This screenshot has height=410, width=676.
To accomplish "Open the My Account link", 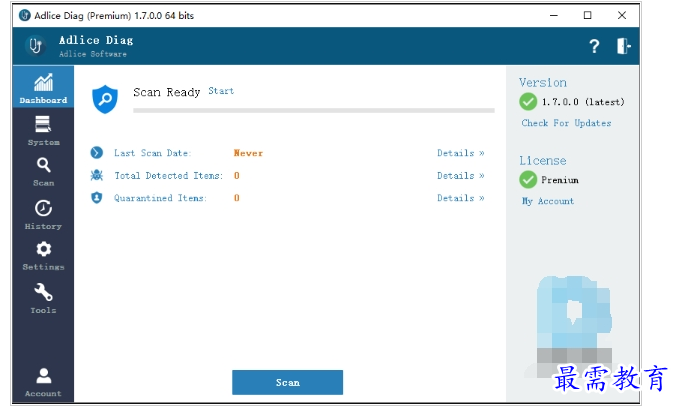I will pos(548,201).
